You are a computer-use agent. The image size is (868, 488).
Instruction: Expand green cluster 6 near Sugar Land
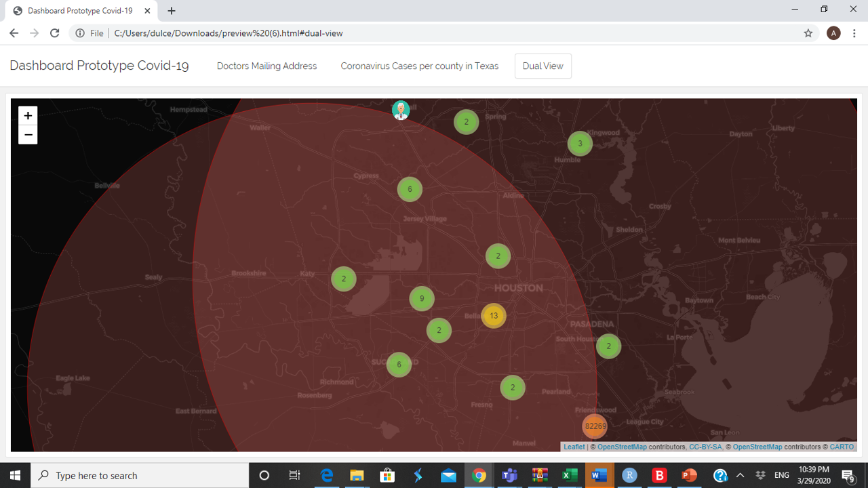click(399, 365)
